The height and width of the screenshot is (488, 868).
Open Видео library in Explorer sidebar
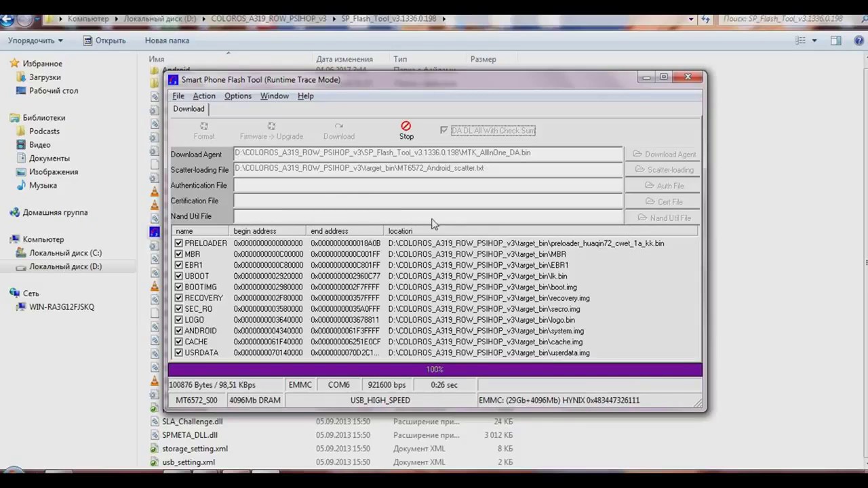pos(39,145)
